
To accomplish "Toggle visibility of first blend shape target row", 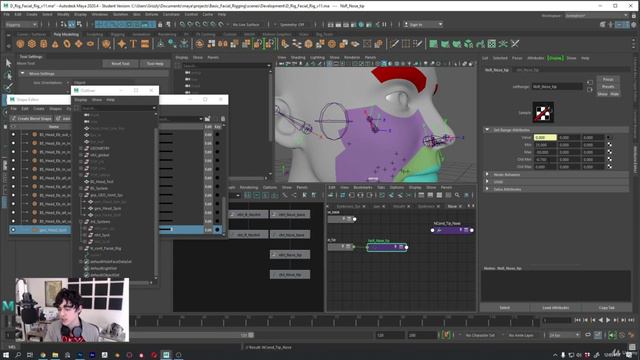I will [13, 134].
